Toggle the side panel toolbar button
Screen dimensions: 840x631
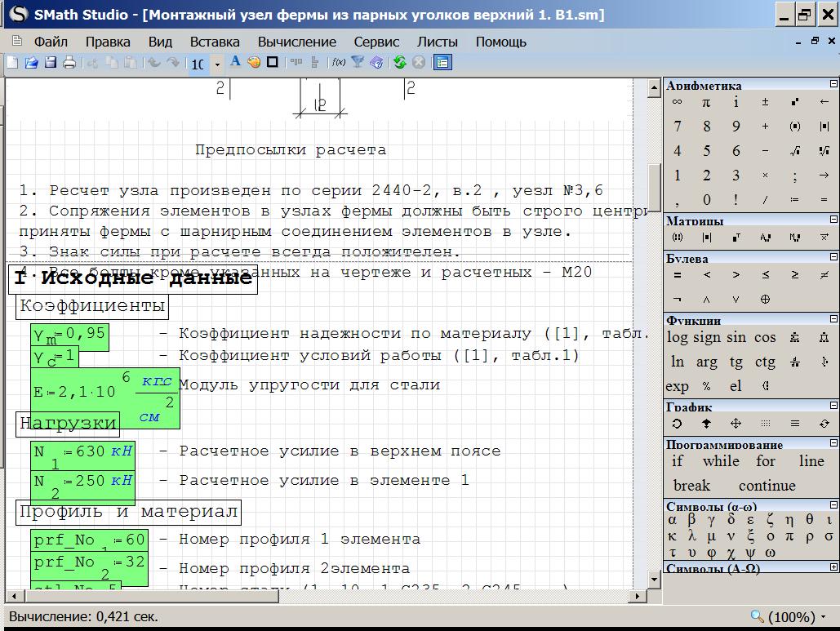coord(442,63)
